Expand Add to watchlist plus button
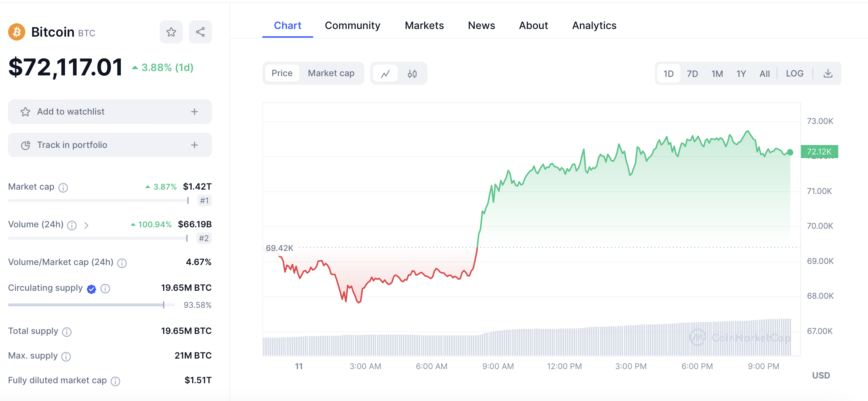This screenshot has height=401, width=868. [x=195, y=112]
